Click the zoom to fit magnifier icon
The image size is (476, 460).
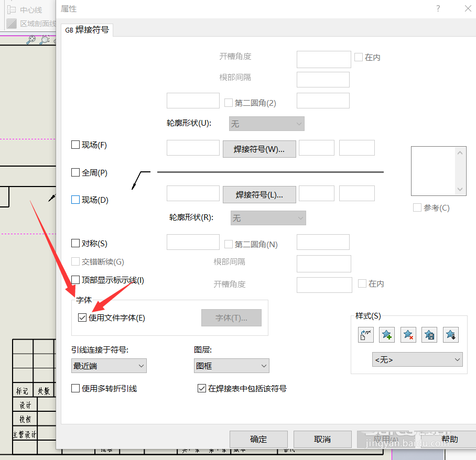tap(31, 40)
